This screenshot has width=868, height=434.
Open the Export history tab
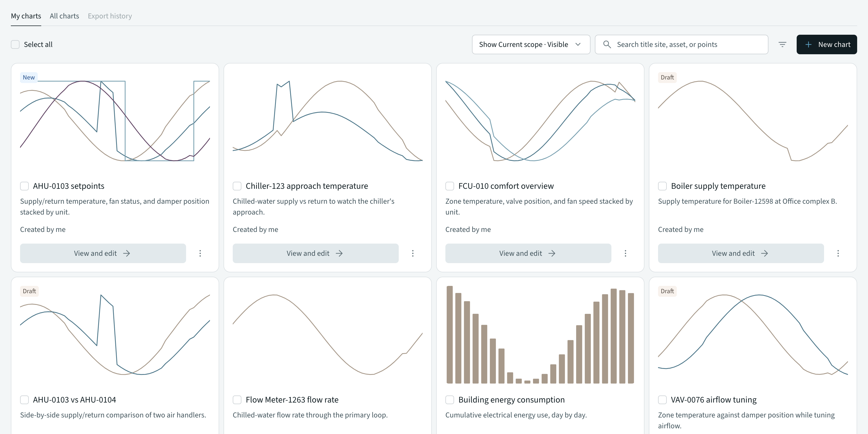click(x=110, y=16)
